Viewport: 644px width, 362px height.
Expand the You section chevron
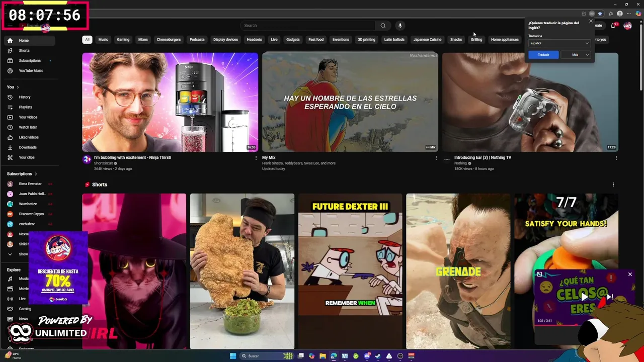(x=18, y=87)
